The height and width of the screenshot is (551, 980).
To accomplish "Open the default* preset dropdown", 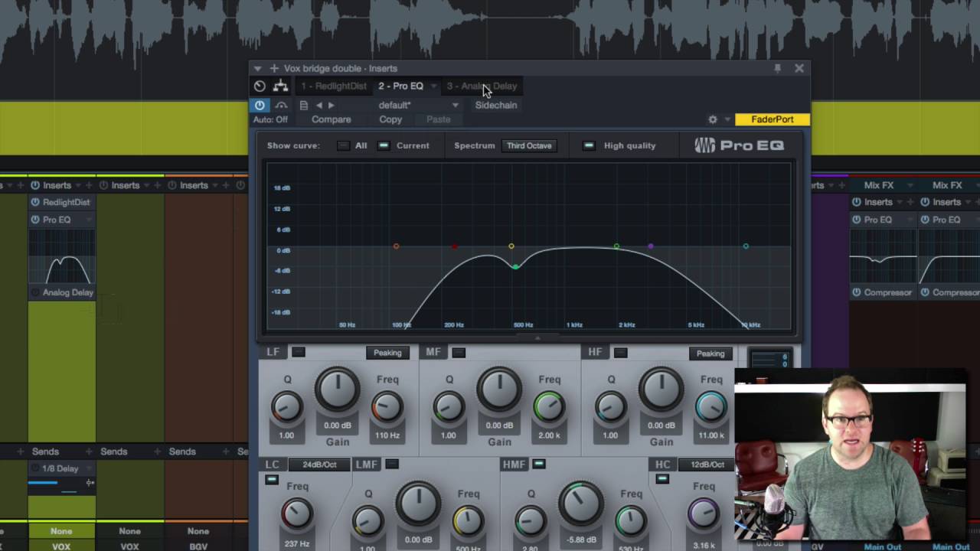I will pos(418,106).
